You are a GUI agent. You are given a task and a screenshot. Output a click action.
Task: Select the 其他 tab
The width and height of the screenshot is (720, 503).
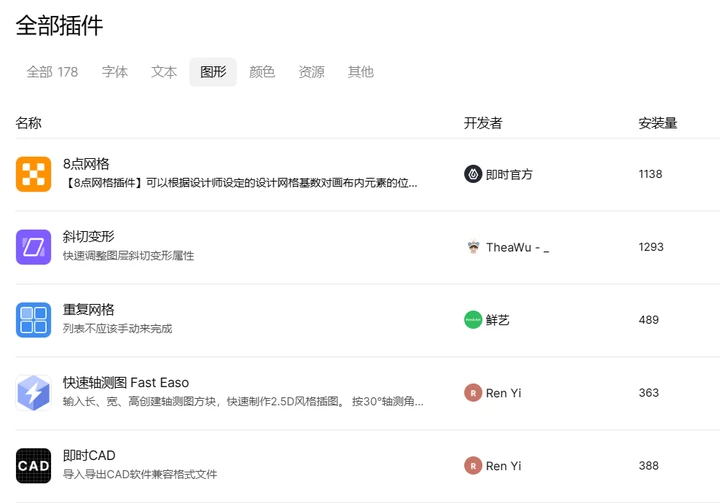click(x=360, y=72)
